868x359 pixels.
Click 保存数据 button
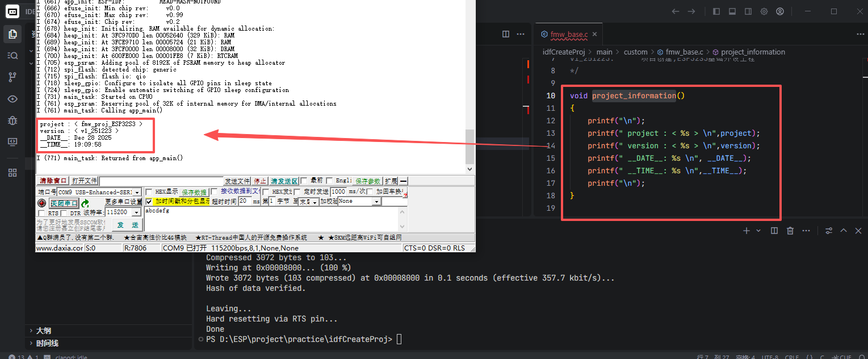[x=195, y=192]
